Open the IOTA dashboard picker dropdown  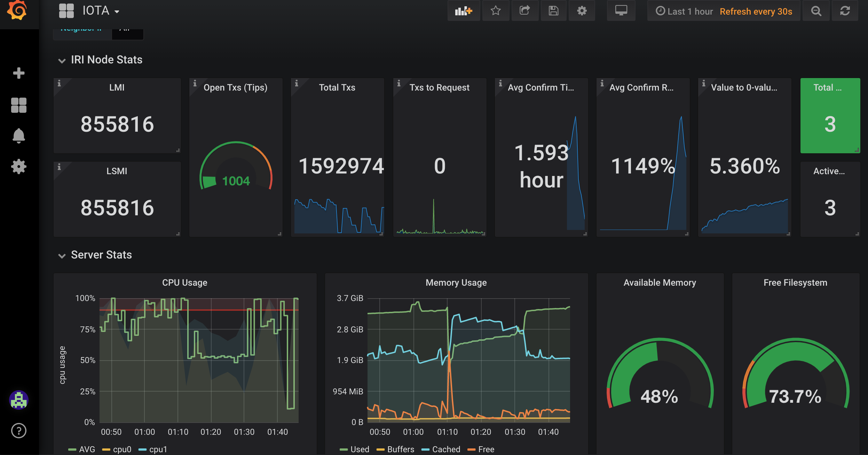[101, 11]
